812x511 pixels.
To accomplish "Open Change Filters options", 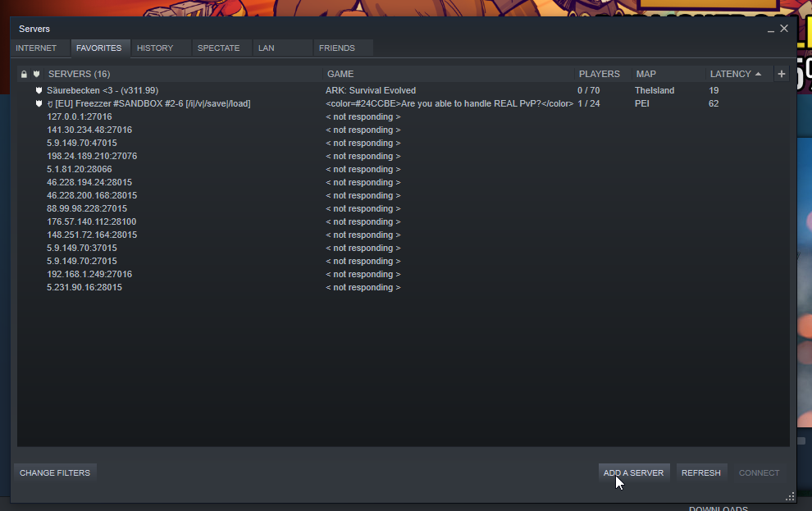I will click(x=55, y=472).
